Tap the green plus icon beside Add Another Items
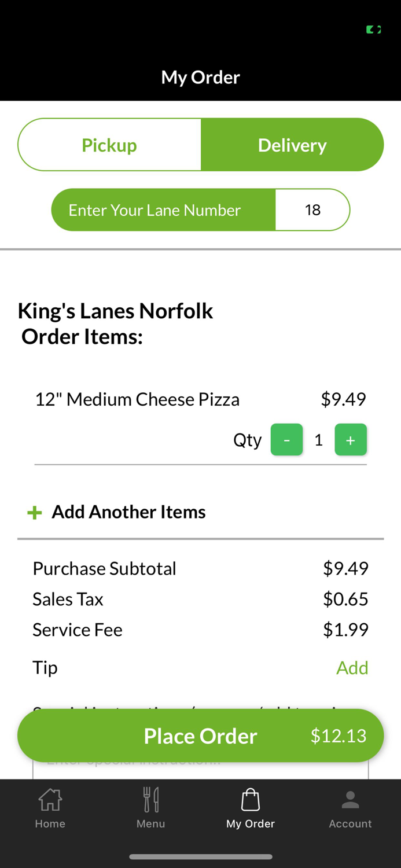Image resolution: width=401 pixels, height=868 pixels. click(x=34, y=512)
